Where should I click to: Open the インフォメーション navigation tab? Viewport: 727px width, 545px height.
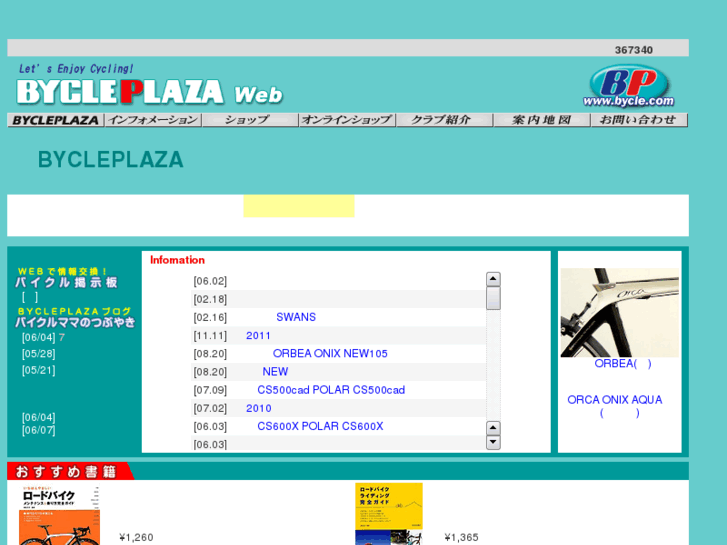coord(153,120)
